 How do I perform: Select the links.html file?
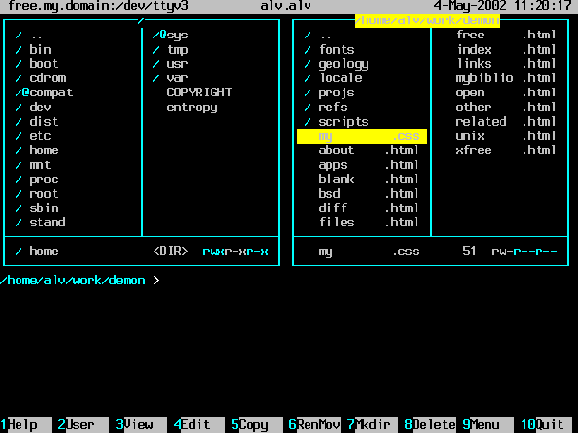506,64
